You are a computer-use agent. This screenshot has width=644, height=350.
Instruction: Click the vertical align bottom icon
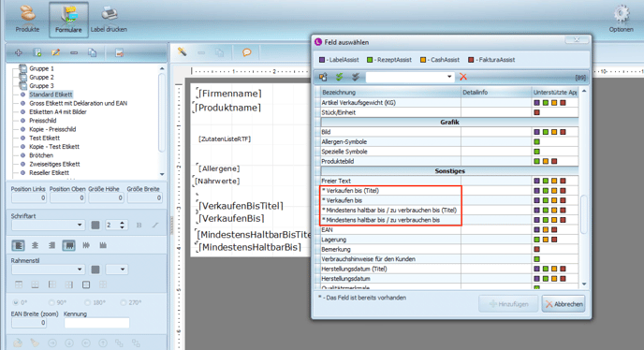click(103, 245)
